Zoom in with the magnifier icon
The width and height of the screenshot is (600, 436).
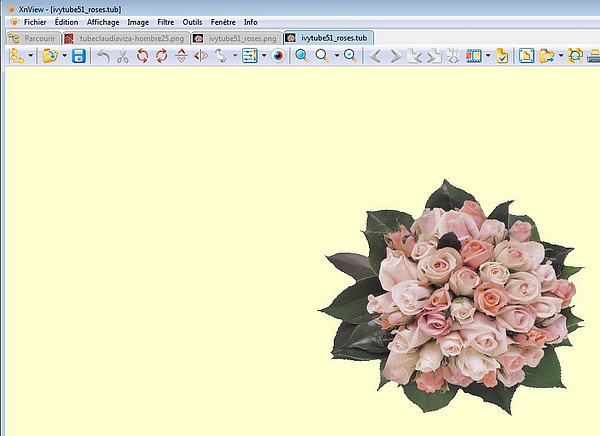(301, 56)
